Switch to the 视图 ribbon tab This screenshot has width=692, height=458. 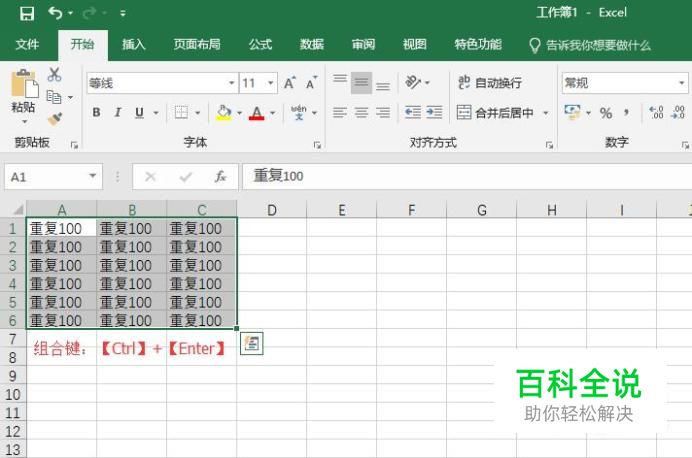[x=415, y=44]
